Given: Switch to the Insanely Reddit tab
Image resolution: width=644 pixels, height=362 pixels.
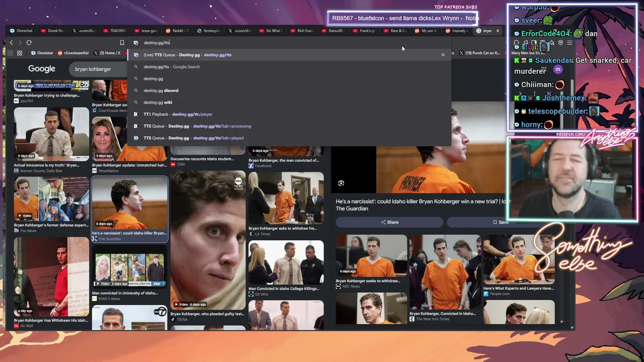Looking at the screenshot, I should (x=458, y=31).
